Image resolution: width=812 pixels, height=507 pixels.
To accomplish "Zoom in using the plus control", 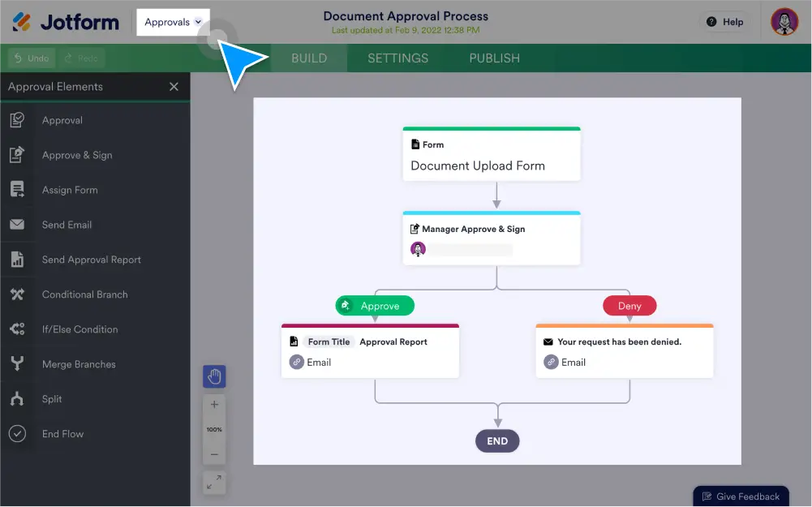I will click(213, 403).
